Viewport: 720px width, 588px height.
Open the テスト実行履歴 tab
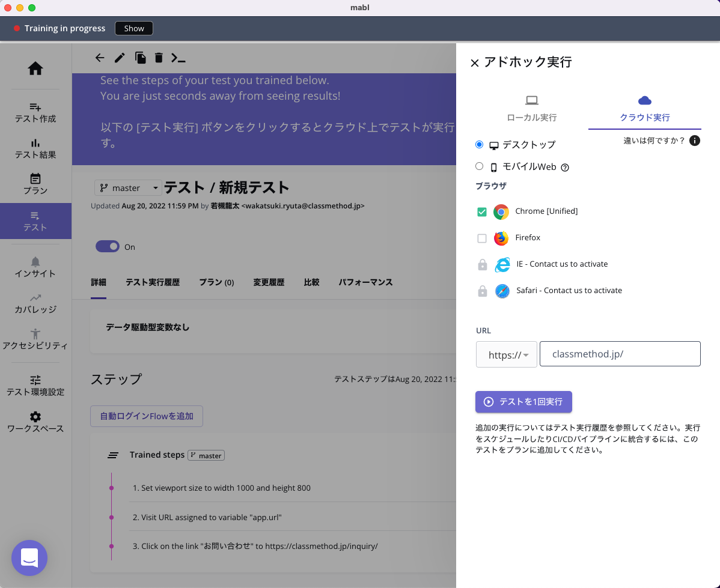point(153,282)
